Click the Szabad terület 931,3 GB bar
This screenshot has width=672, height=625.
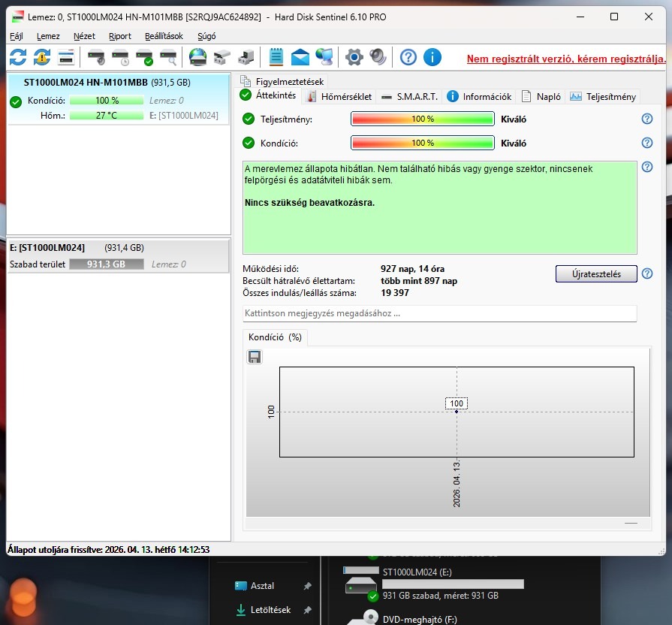(107, 264)
